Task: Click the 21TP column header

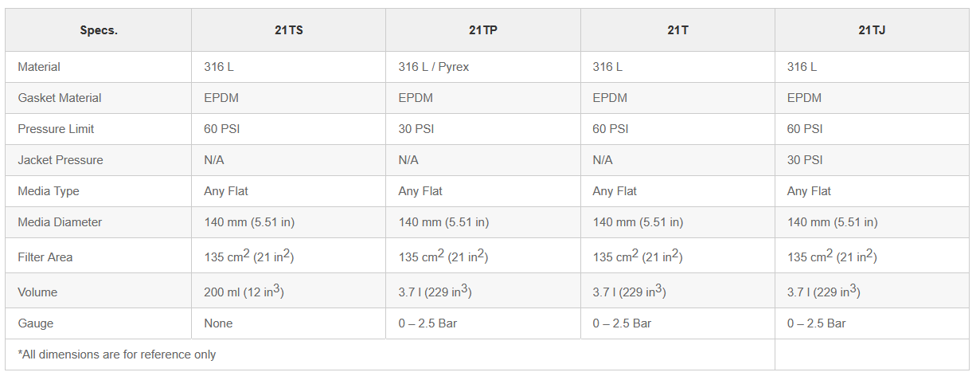Action: [483, 30]
